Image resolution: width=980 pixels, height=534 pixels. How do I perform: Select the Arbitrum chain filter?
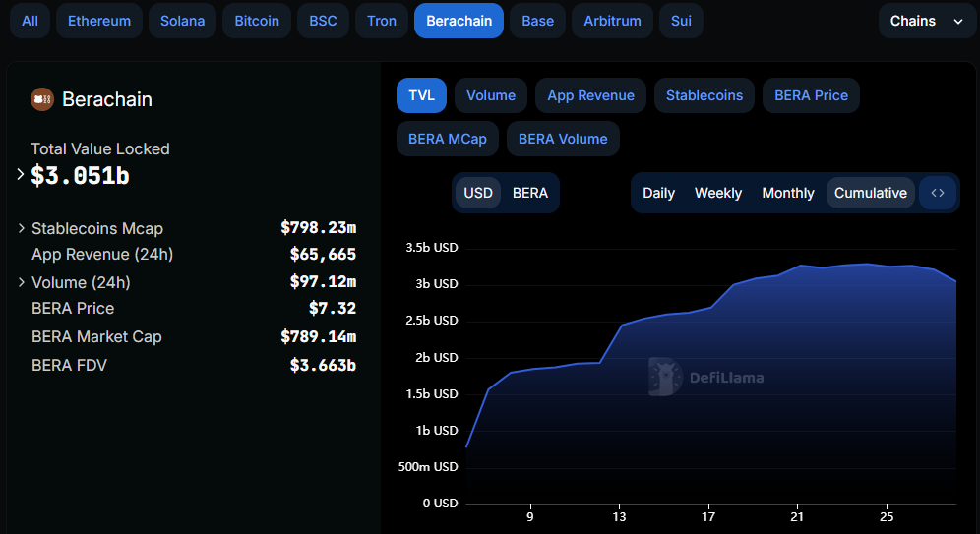[x=612, y=21]
